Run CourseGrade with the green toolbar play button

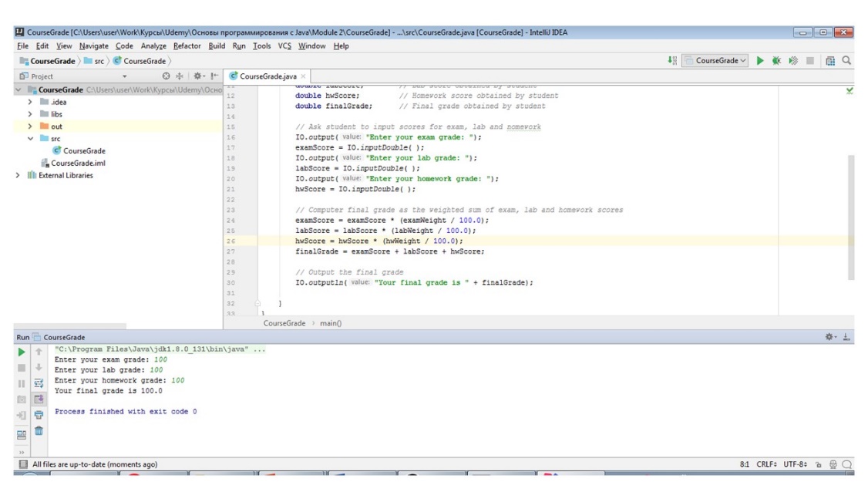click(x=760, y=60)
